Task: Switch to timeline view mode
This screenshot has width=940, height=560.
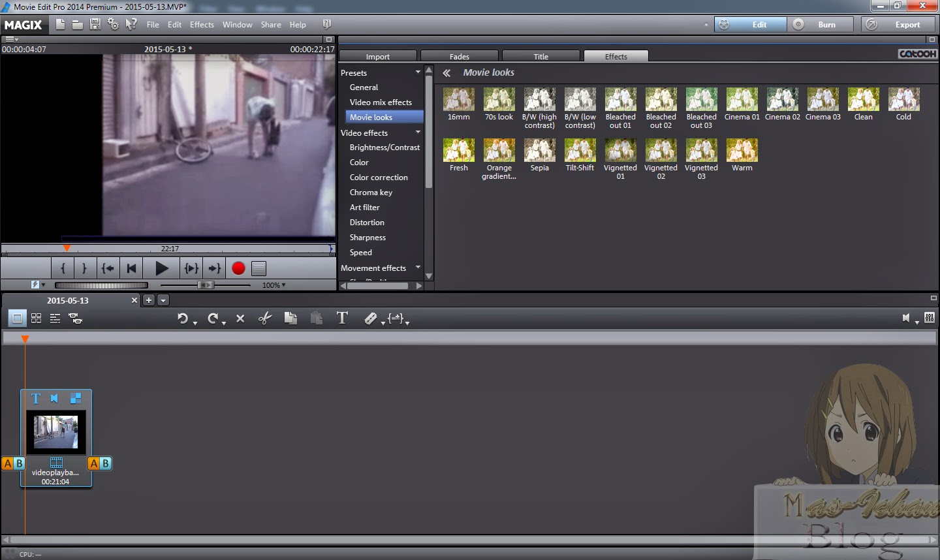Action: tap(55, 319)
